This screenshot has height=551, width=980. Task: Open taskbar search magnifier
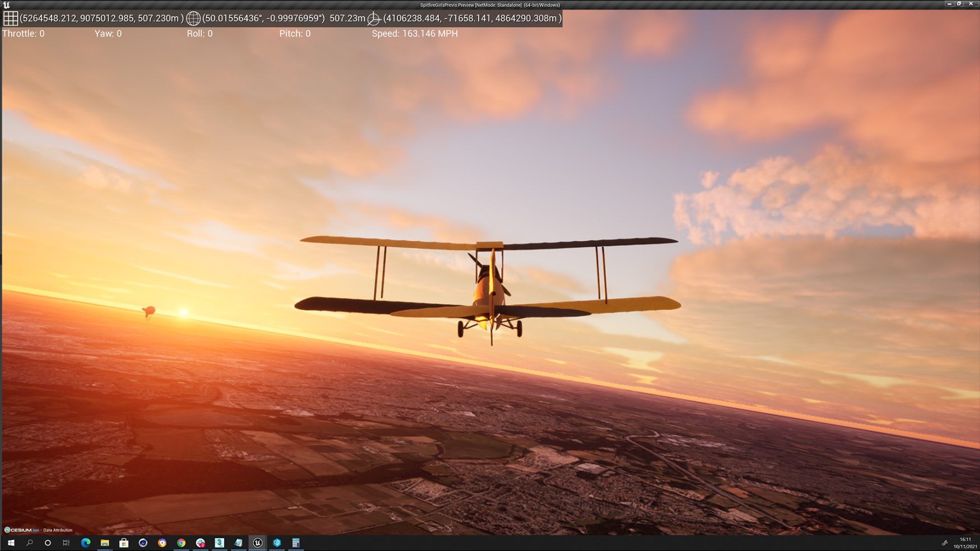[30, 543]
